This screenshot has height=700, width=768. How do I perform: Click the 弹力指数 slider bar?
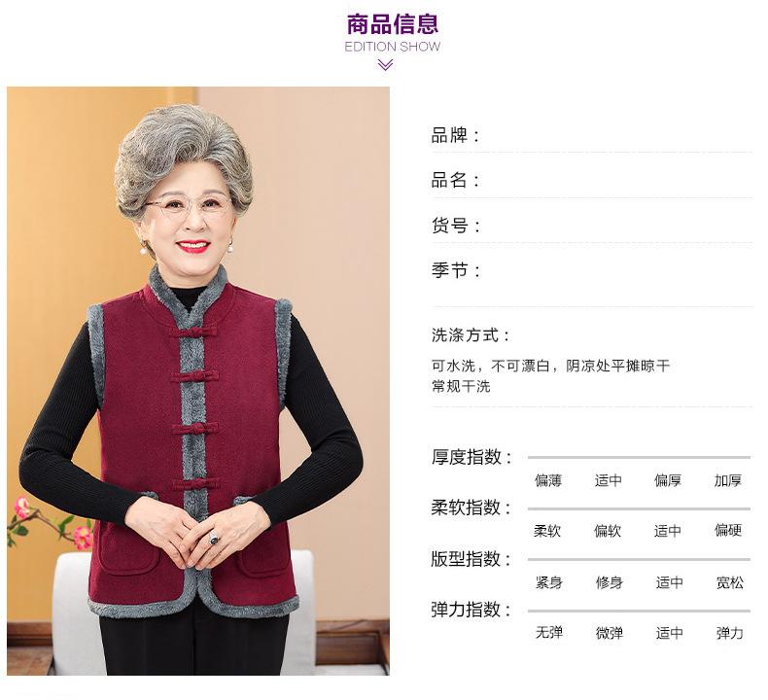pos(639,611)
